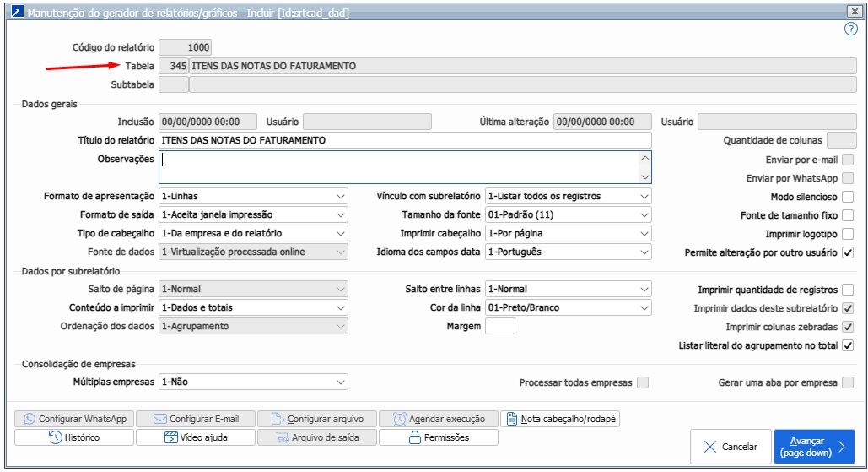Click the app icon in title bar
Screen dimensions: 868x472
[13, 11]
